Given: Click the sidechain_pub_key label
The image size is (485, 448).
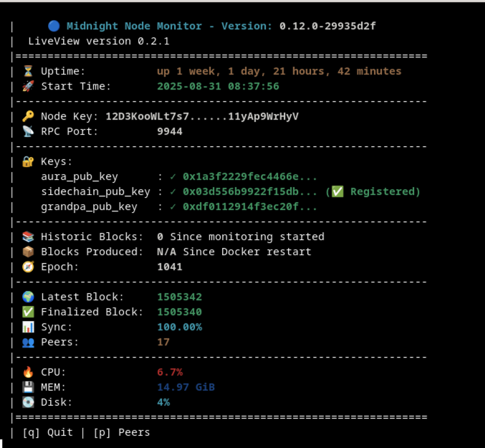Looking at the screenshot, I should coord(95,192).
